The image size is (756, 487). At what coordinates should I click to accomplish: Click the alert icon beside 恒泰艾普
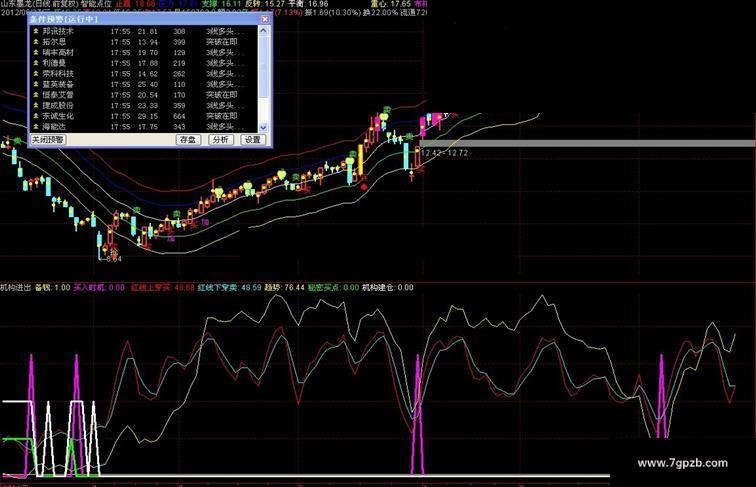coord(36,95)
